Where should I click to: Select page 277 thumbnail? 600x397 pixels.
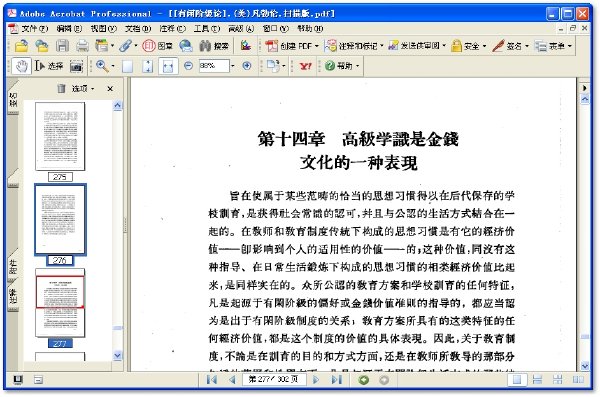coord(60,302)
